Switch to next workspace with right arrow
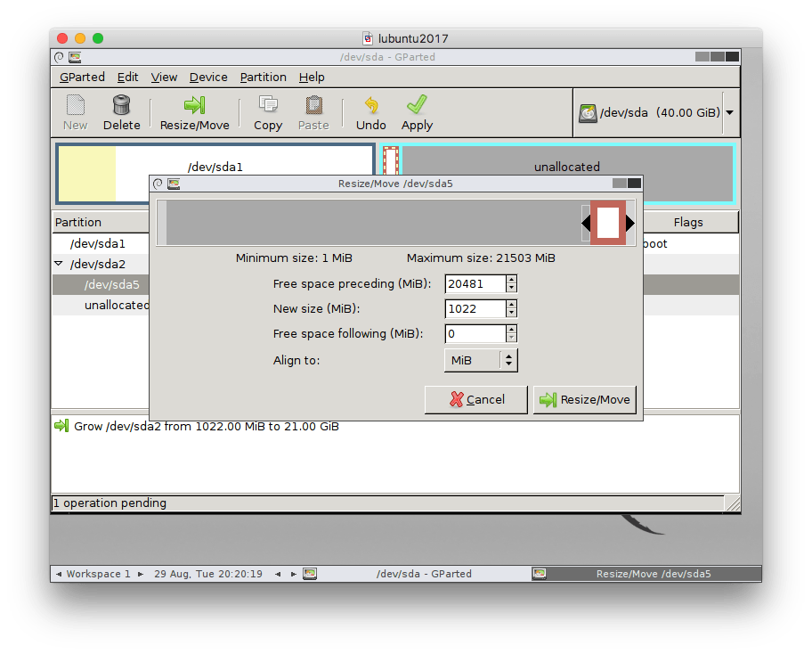Viewport: 812px width, 654px height. click(141, 574)
